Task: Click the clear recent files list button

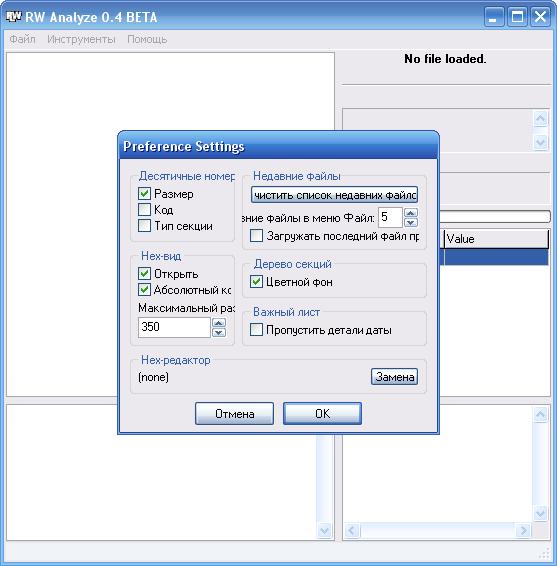Action: click(x=334, y=195)
